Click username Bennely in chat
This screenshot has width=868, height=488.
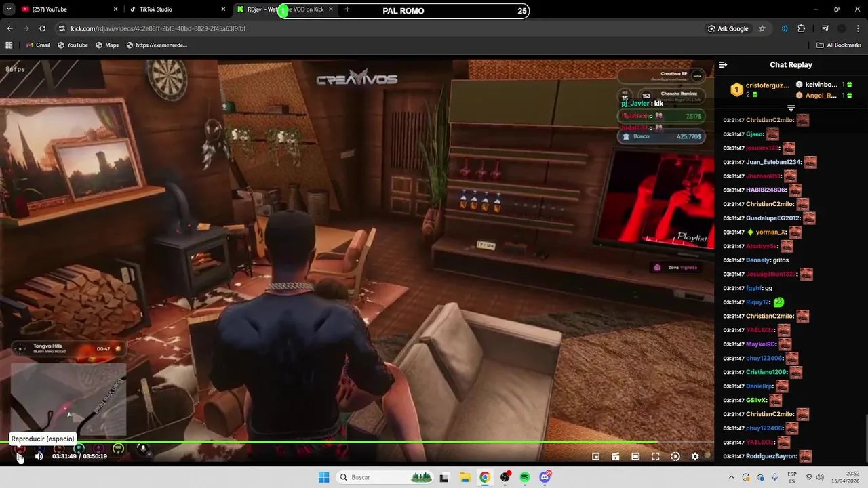click(x=758, y=260)
